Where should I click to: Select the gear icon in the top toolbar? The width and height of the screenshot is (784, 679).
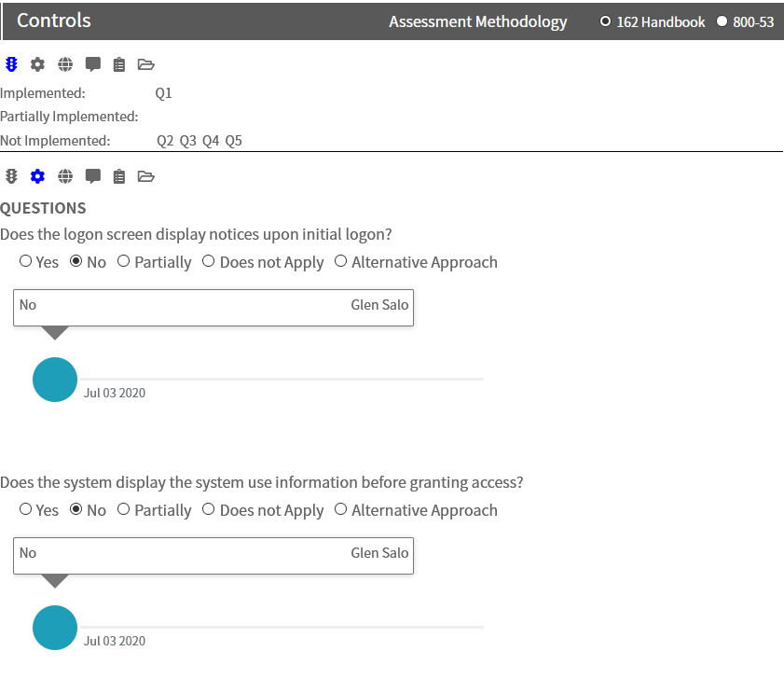[x=37, y=64]
